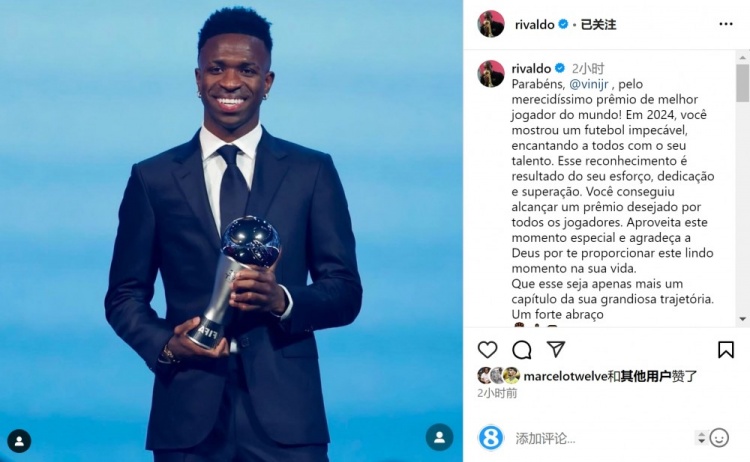Open the @vinijr mention link
The image size is (750, 462).
click(589, 84)
